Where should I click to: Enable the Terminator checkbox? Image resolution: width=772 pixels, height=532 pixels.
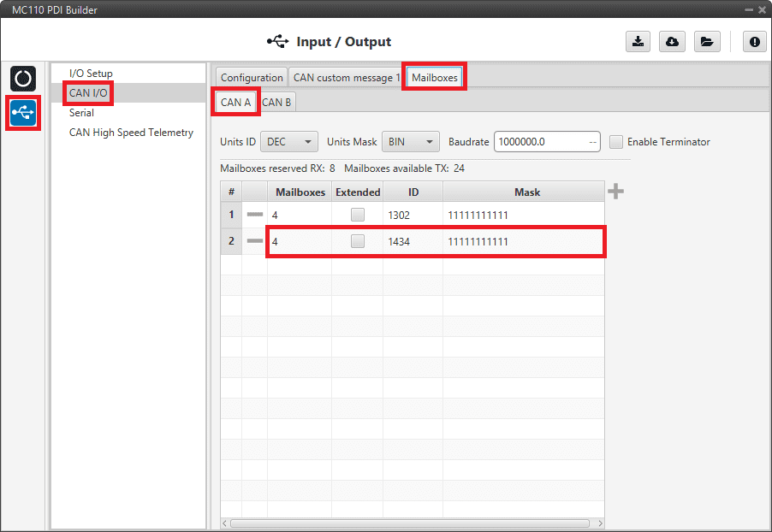coord(616,142)
